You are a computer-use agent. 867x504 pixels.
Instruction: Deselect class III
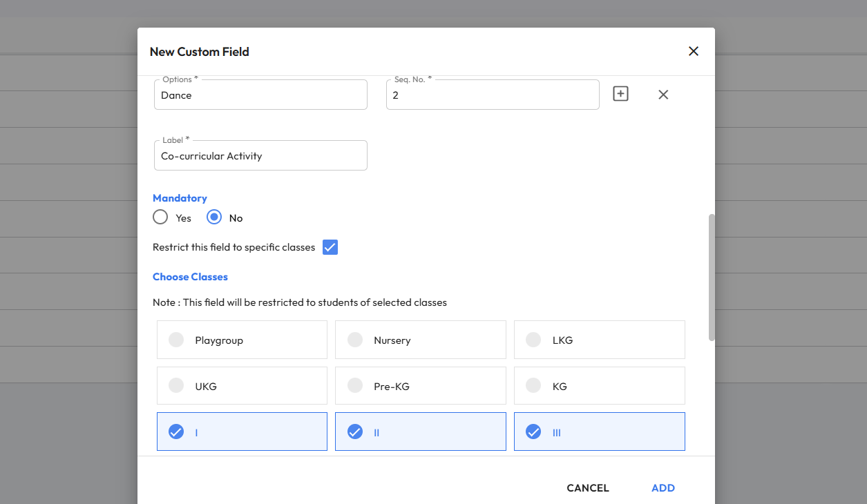599,432
